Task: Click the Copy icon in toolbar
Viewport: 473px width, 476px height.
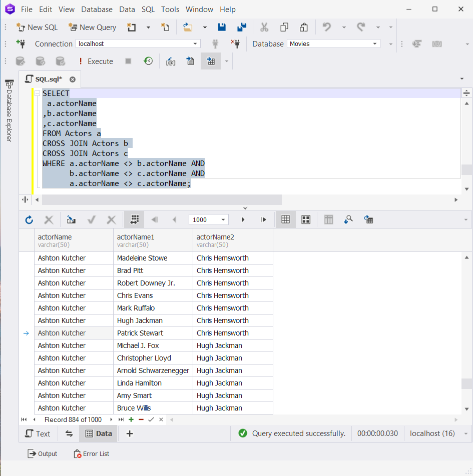Action: tap(284, 27)
